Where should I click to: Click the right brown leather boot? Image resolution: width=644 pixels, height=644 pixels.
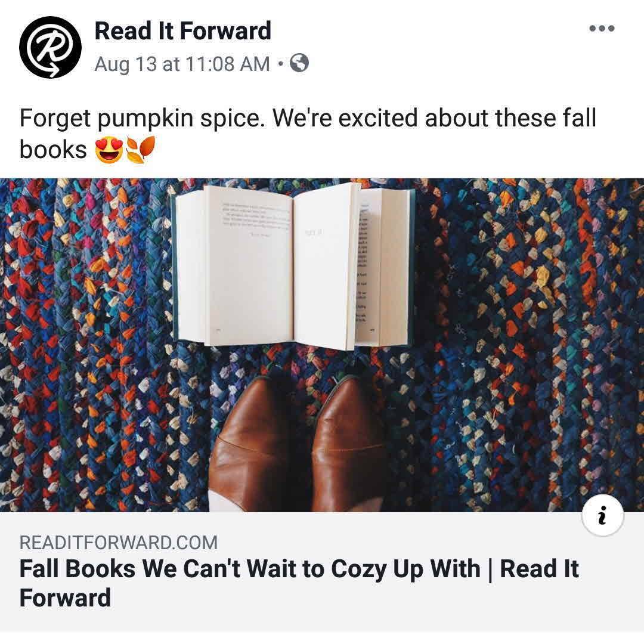point(349,444)
